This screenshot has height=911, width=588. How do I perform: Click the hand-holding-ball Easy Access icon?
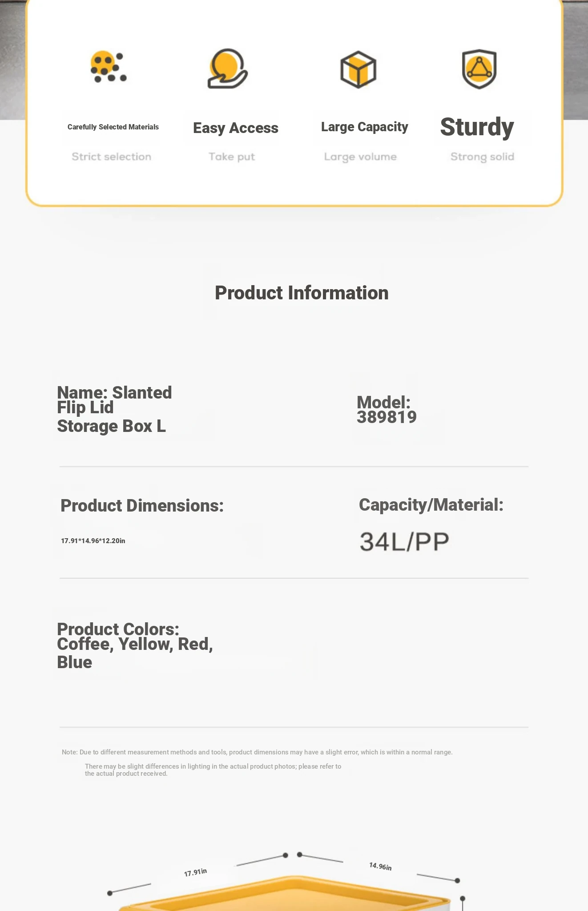pyautogui.click(x=227, y=69)
